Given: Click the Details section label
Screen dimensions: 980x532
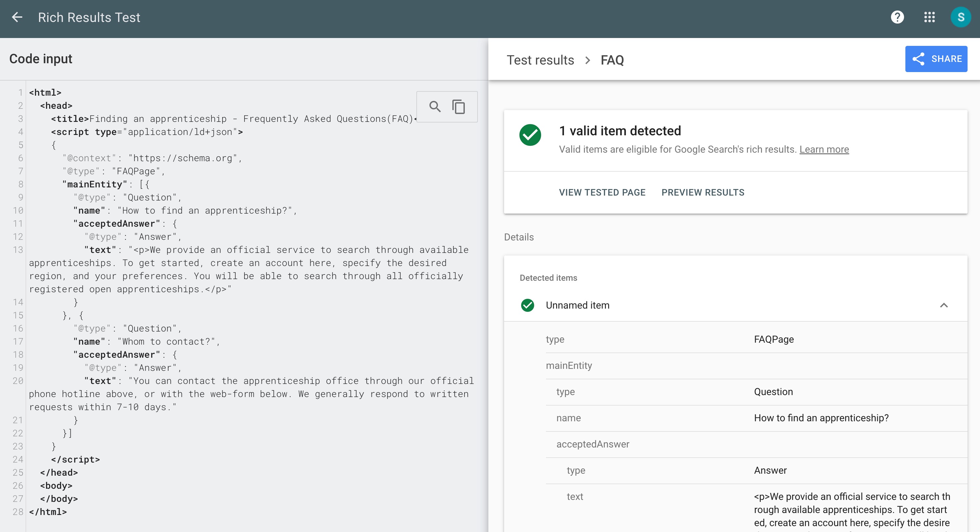Looking at the screenshot, I should (518, 237).
